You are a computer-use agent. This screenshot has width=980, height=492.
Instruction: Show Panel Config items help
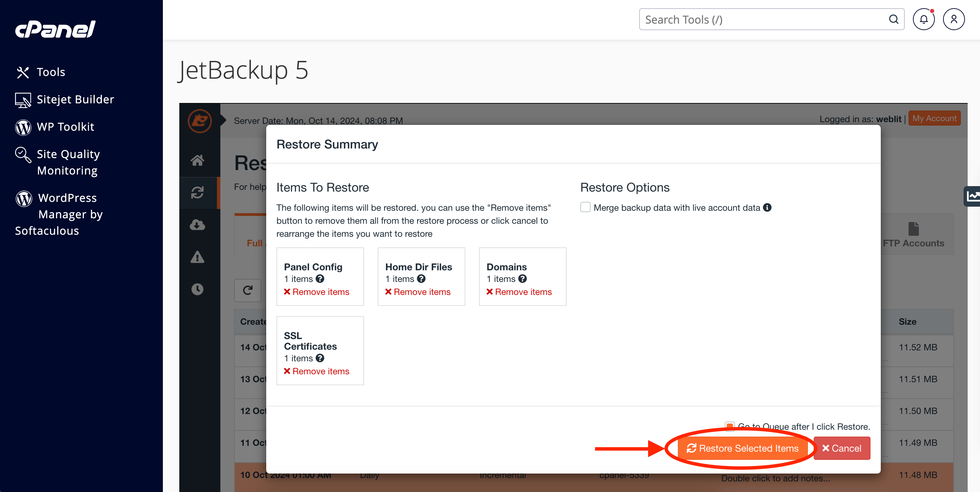[x=320, y=279]
